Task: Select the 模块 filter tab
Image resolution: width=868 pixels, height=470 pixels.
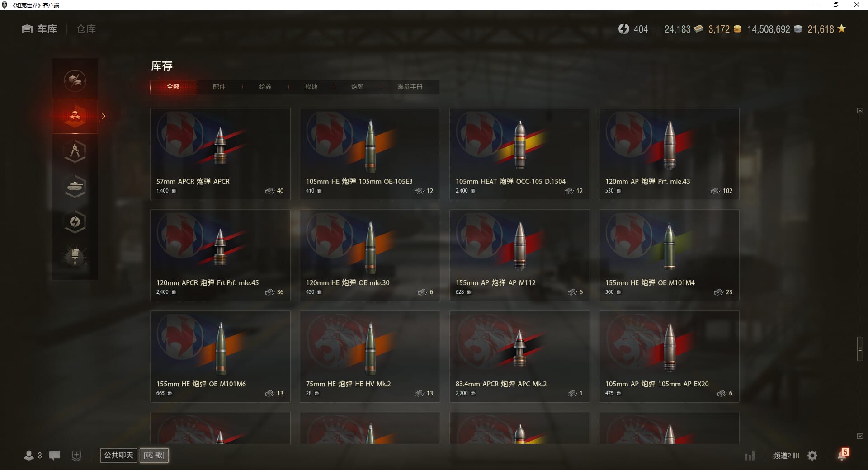Action: tap(311, 87)
